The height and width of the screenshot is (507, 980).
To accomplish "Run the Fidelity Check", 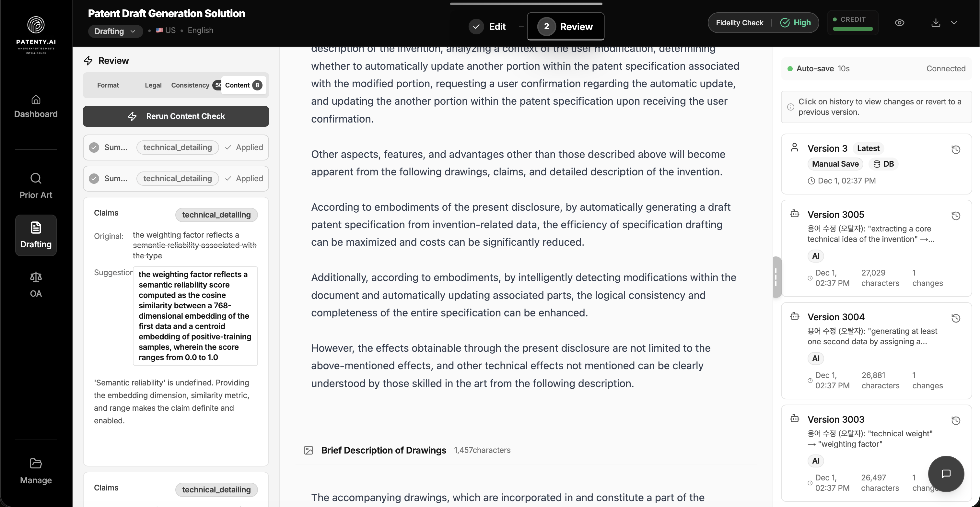I will pyautogui.click(x=739, y=22).
